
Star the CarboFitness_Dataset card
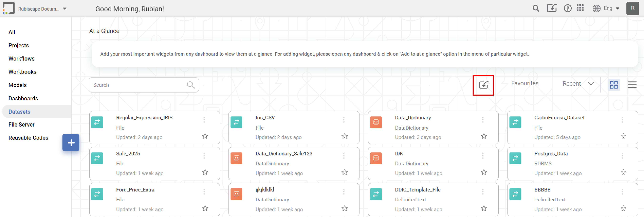point(623,136)
